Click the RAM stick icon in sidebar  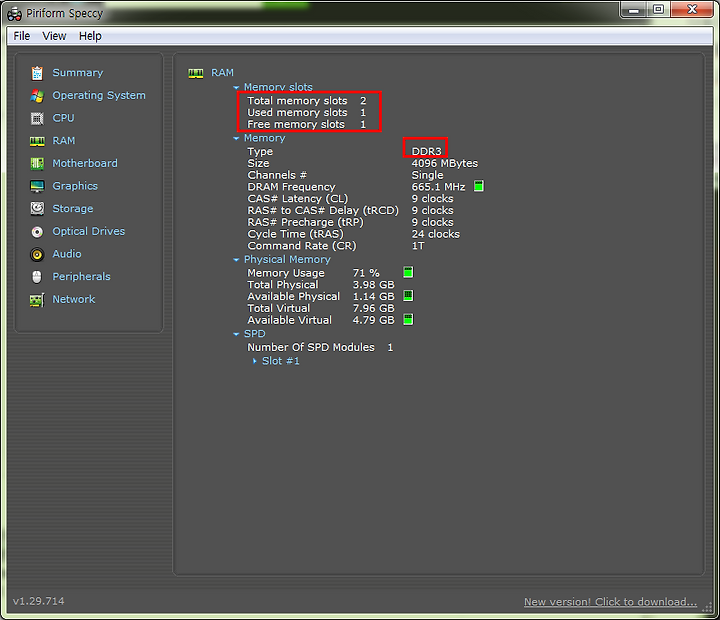(37, 141)
